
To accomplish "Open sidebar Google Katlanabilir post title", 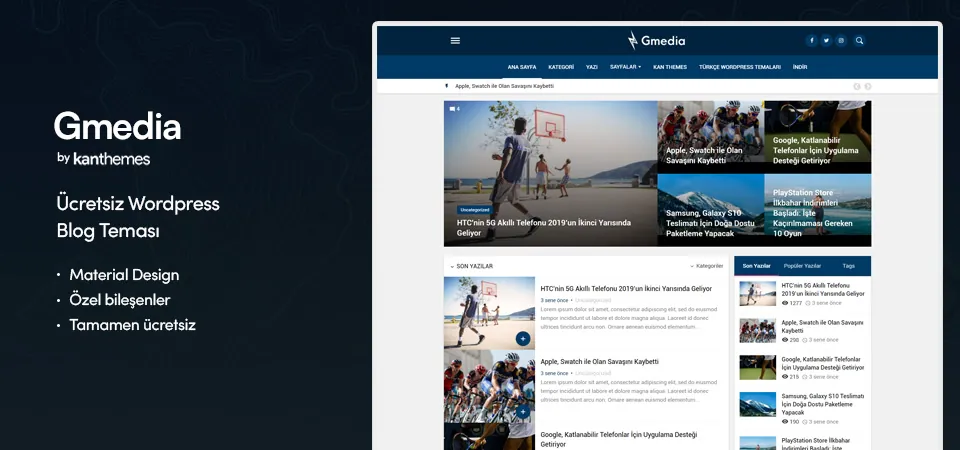I will (x=823, y=363).
